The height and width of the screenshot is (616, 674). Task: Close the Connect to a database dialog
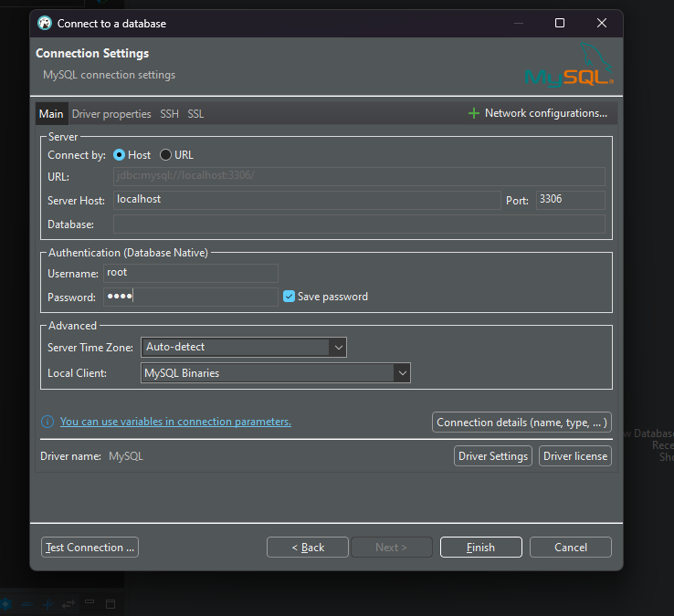pos(602,23)
